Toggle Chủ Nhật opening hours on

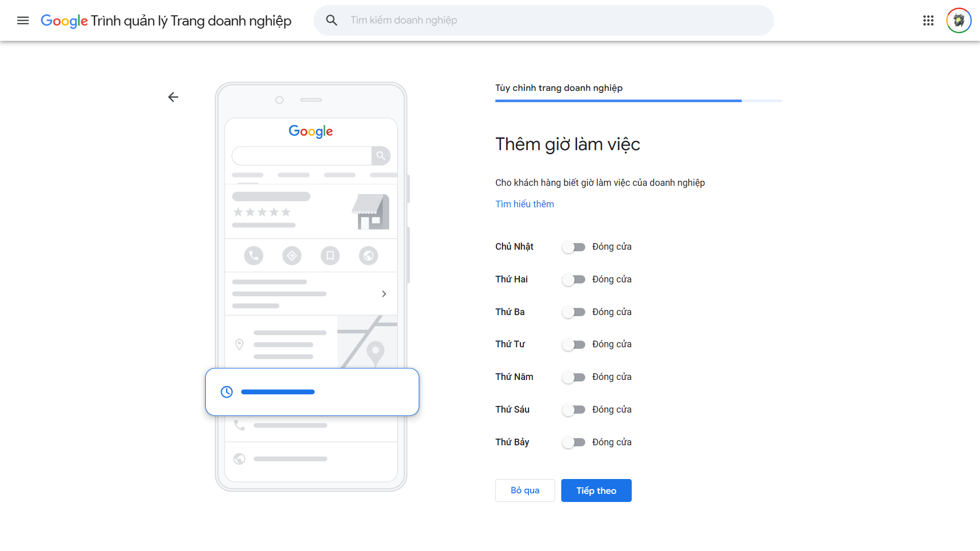click(x=573, y=247)
